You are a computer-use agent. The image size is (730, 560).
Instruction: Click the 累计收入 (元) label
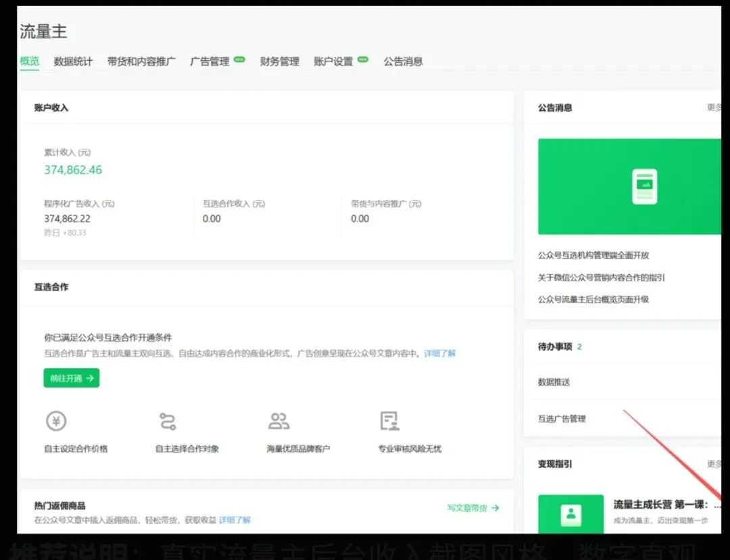[68, 153]
